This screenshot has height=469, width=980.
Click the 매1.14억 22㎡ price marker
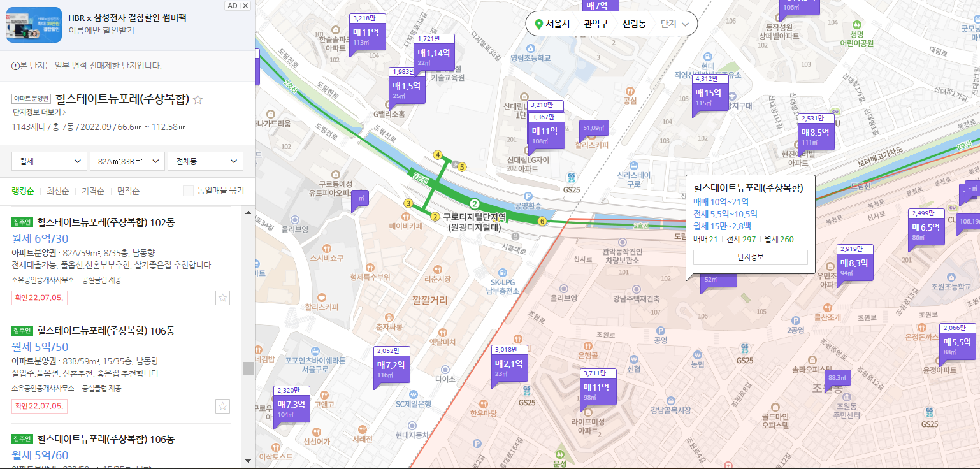click(434, 54)
